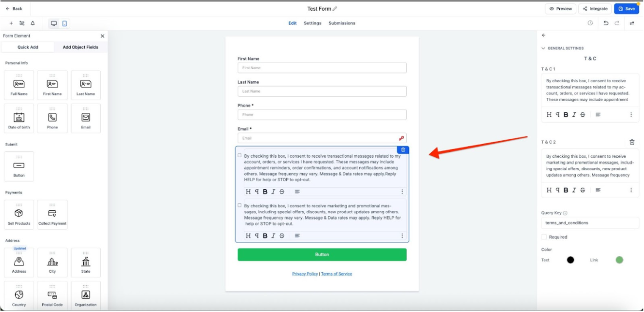Add the Full Name field element
Image resolution: width=644 pixels, height=312 pixels.
19,85
